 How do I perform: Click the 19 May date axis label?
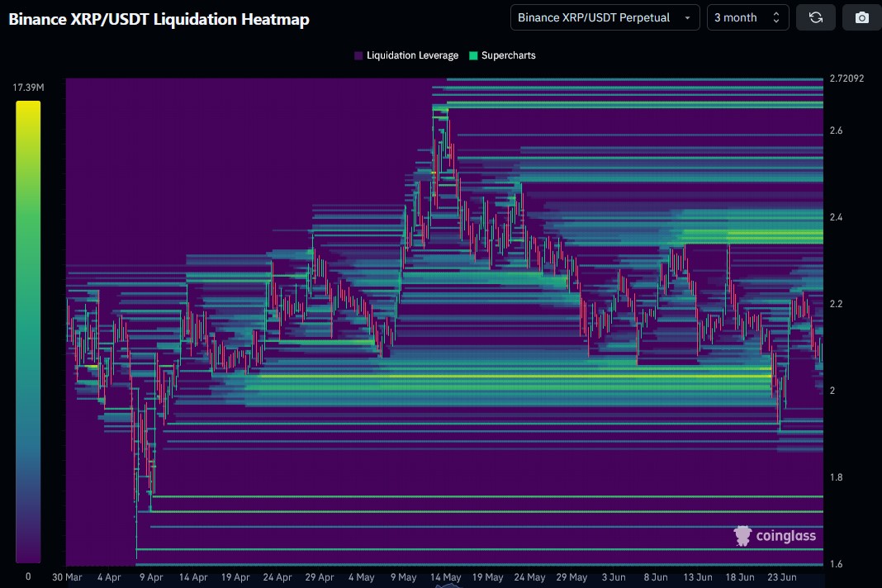click(x=488, y=577)
